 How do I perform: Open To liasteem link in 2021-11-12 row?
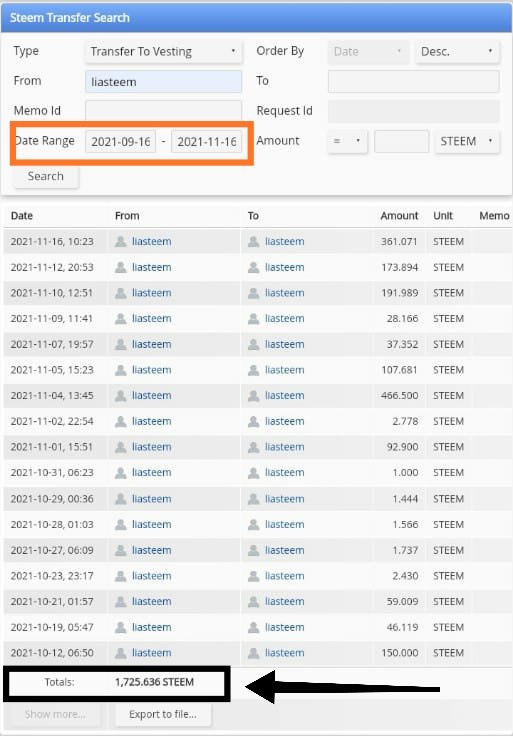(x=284, y=268)
